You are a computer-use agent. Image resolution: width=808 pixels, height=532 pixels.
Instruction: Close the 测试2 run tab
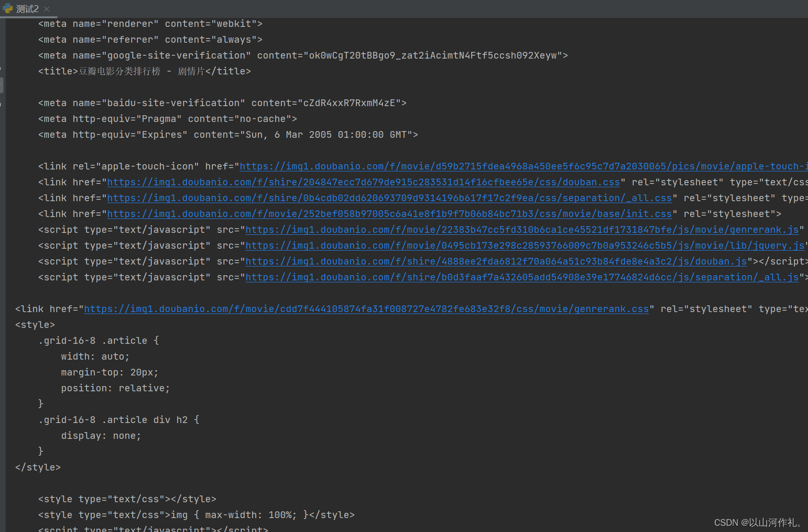(47, 9)
